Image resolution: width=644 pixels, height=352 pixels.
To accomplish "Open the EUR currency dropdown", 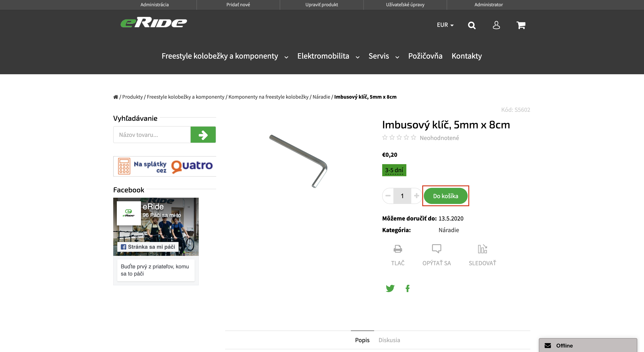I will click(445, 25).
